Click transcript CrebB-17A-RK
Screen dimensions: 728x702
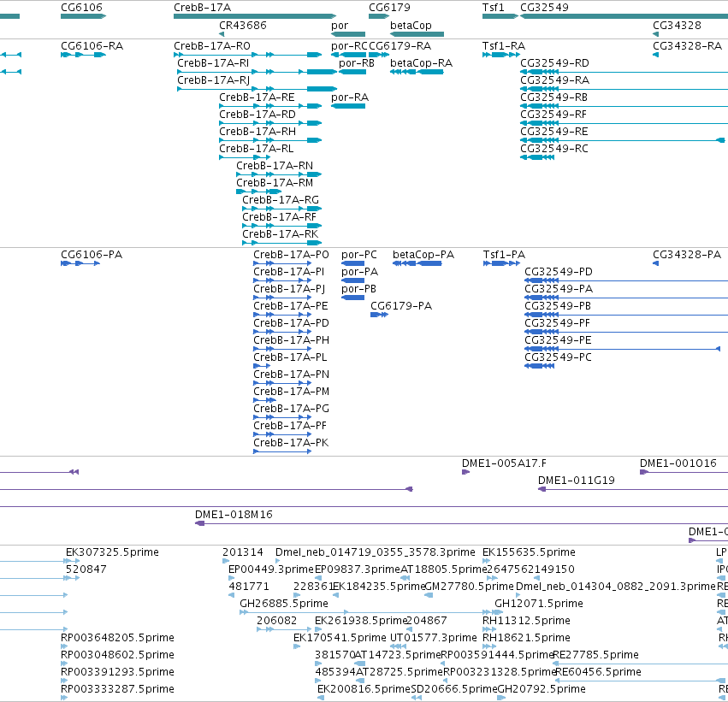pos(281,243)
